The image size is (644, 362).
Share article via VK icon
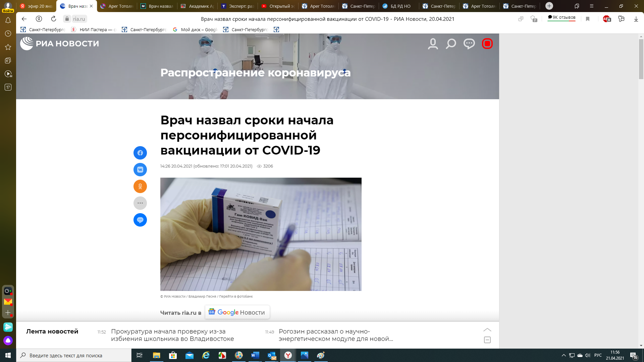(140, 170)
